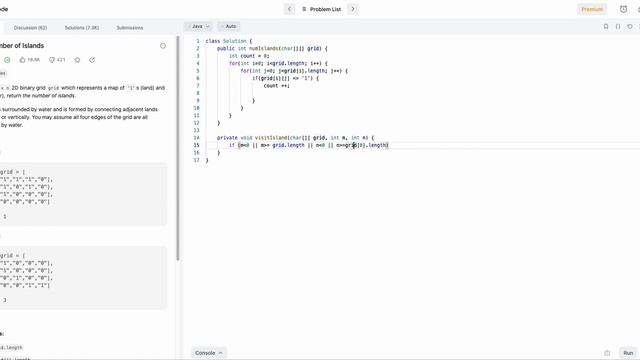
Task: Click the outer for loop on line 4
Action: 278,63
